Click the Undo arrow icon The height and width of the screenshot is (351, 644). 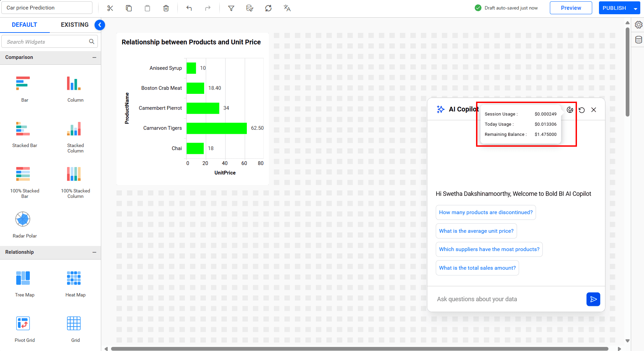tap(189, 8)
